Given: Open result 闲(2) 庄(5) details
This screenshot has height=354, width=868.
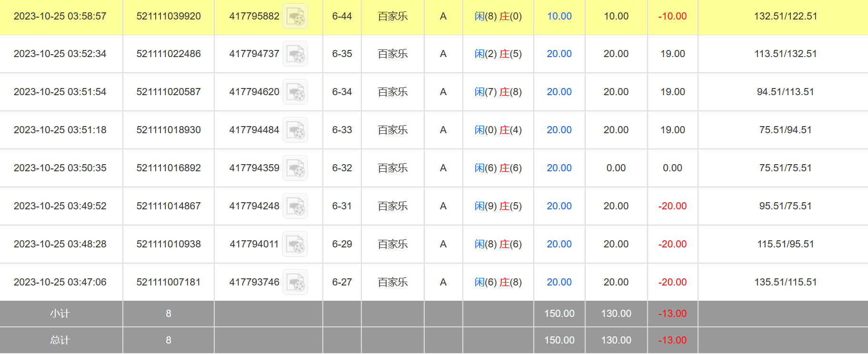Looking at the screenshot, I should click(x=498, y=54).
